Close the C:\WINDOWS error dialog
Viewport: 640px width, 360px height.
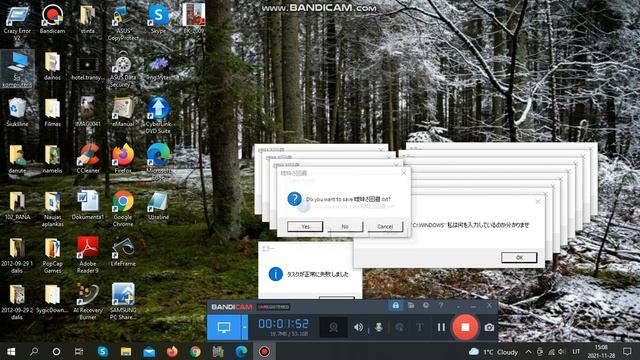538,202
